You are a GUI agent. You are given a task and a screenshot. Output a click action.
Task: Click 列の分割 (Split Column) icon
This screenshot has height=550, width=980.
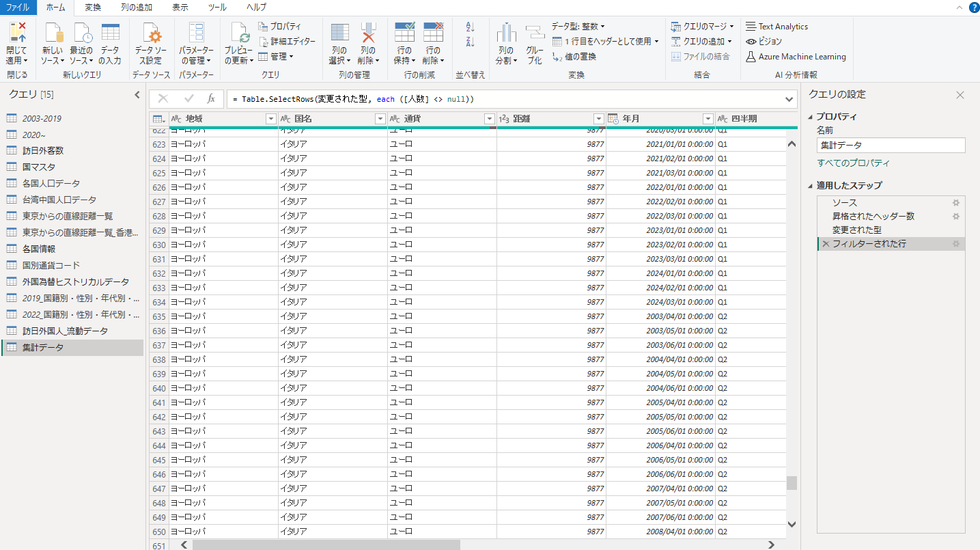point(506,32)
